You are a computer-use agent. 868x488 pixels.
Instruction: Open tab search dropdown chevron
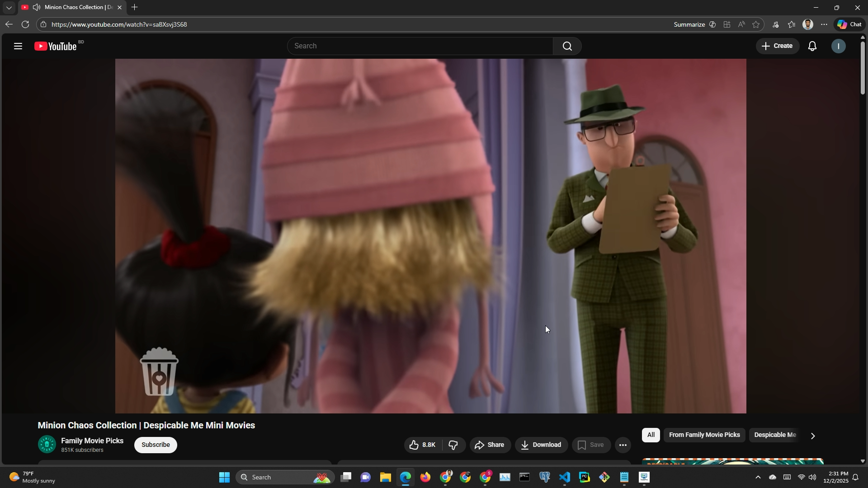9,8
